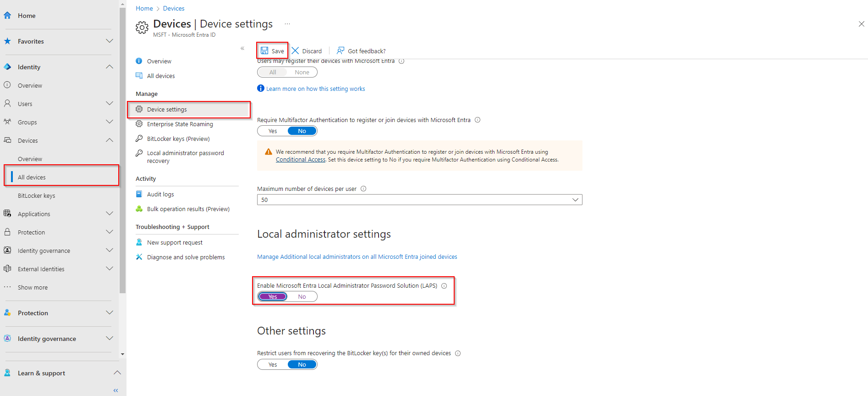Click the Groups people icon

7,122
